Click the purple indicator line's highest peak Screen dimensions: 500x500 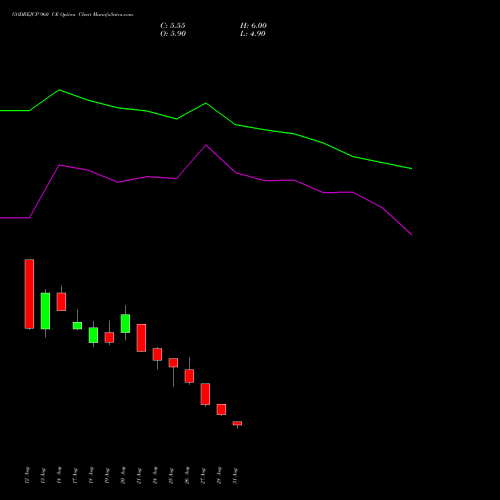click(x=206, y=145)
